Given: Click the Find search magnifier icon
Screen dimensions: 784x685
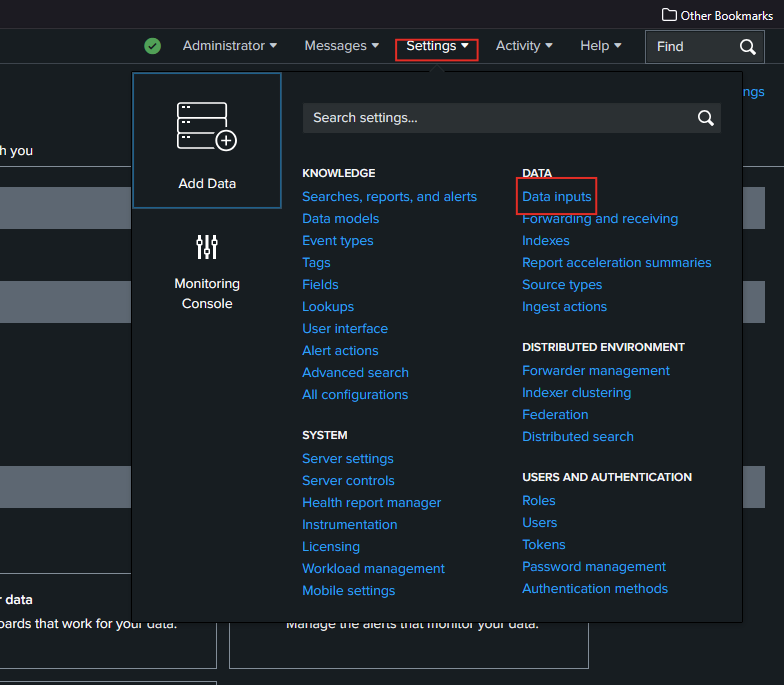Looking at the screenshot, I should [748, 46].
